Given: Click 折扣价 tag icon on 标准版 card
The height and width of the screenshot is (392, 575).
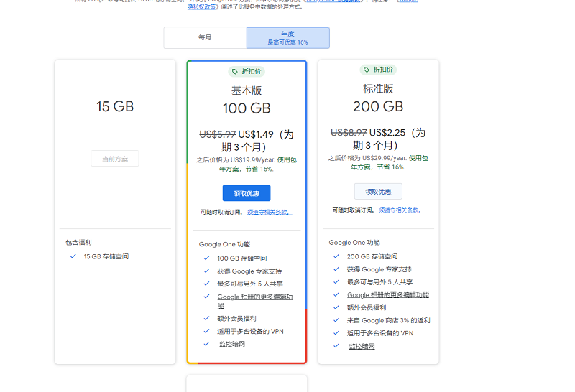Looking at the screenshot, I should pyautogui.click(x=367, y=70).
